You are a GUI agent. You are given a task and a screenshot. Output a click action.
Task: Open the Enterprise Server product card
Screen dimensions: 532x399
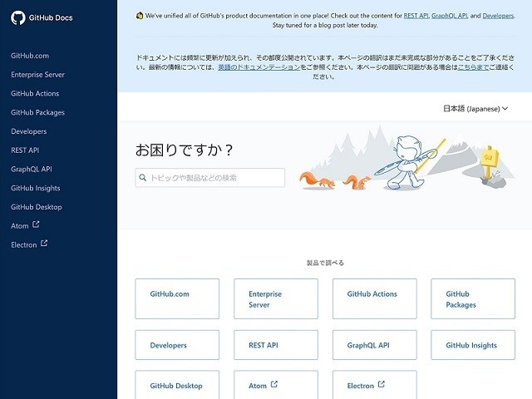click(x=276, y=299)
